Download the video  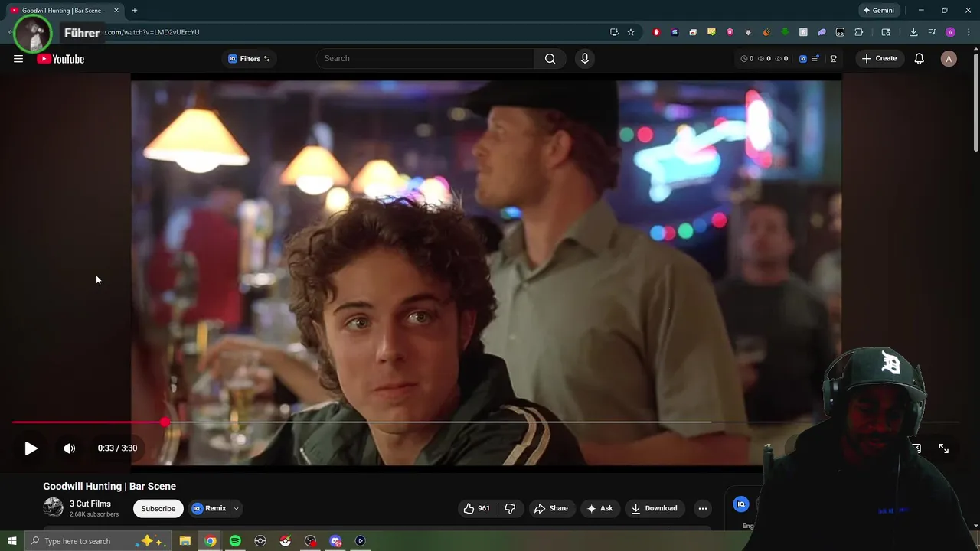(654, 508)
